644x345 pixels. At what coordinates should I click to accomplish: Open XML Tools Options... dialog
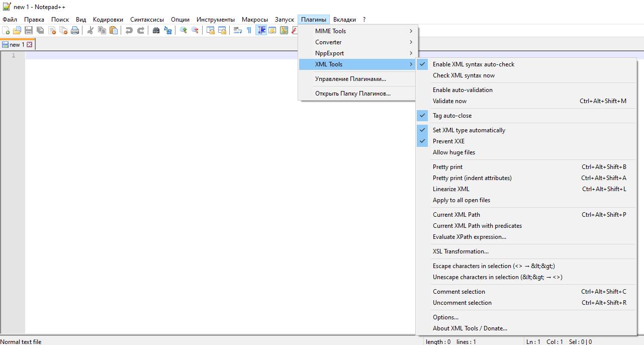tap(445, 317)
